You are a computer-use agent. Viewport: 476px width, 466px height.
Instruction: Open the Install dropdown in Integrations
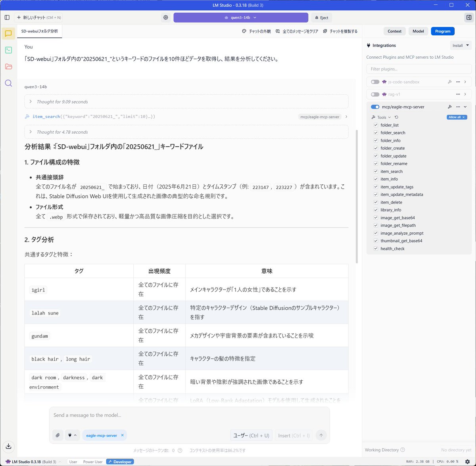(x=461, y=46)
